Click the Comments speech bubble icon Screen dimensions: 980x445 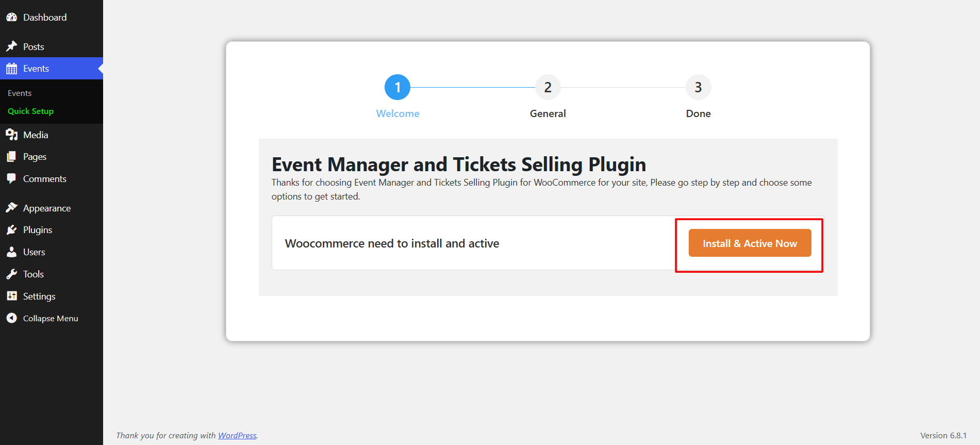[11, 179]
